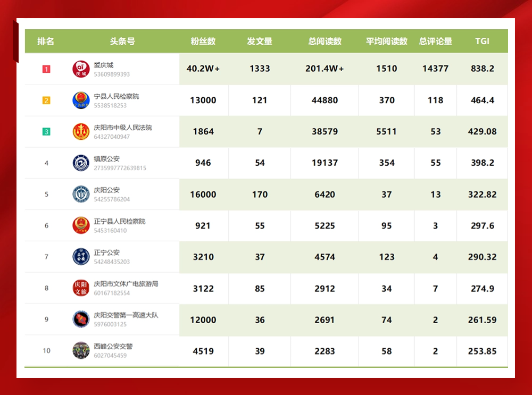Open the 正宁县人民检察院 account name

coord(119,221)
